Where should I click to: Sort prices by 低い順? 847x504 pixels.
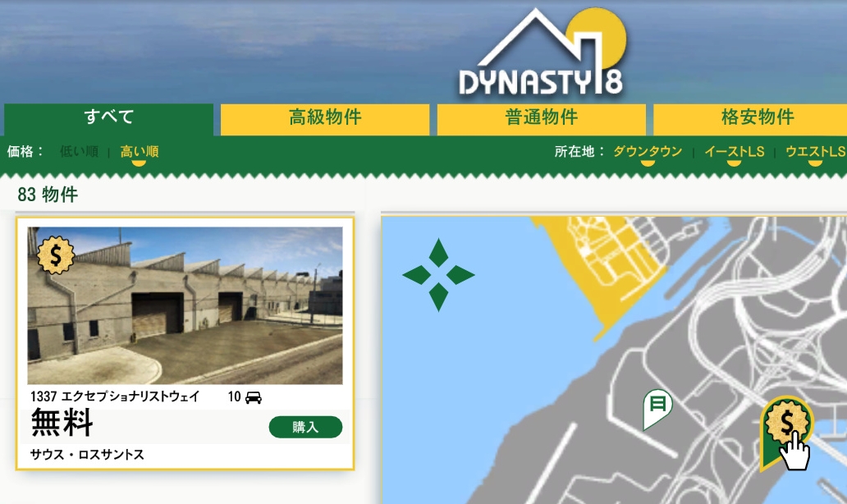[79, 152]
